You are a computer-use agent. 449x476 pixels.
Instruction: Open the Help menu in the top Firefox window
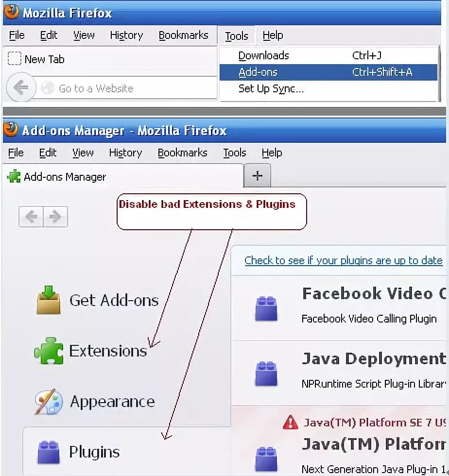click(x=273, y=35)
